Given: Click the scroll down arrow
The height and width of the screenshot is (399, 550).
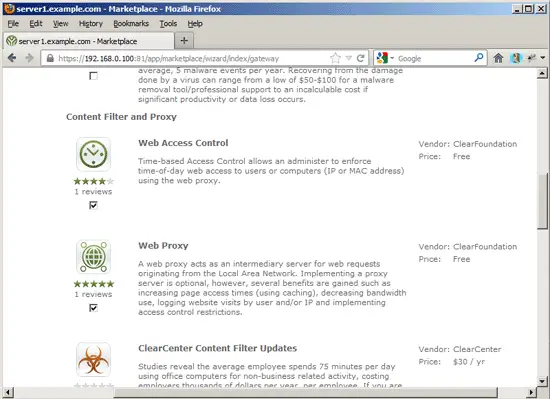Looking at the screenshot, I should 542,381.
